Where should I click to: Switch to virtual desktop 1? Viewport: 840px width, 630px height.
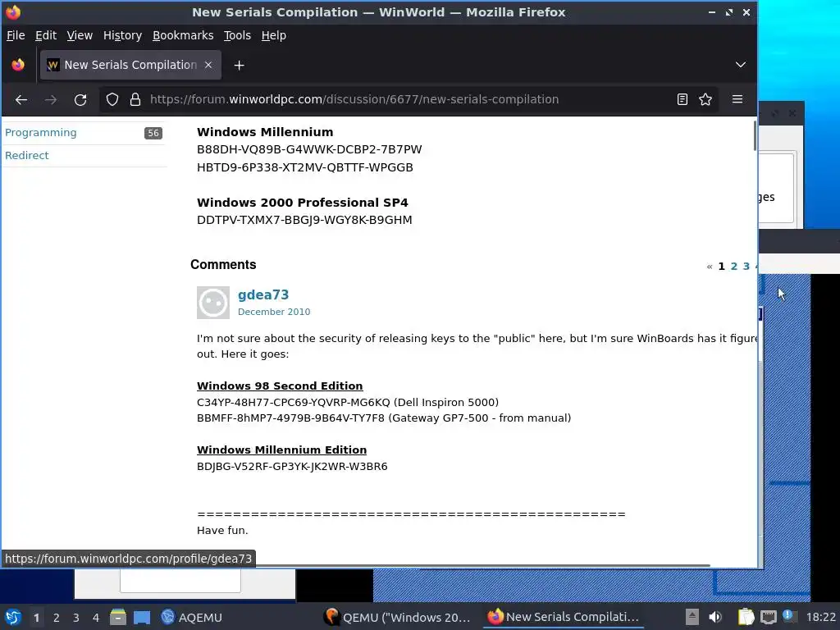(36, 618)
